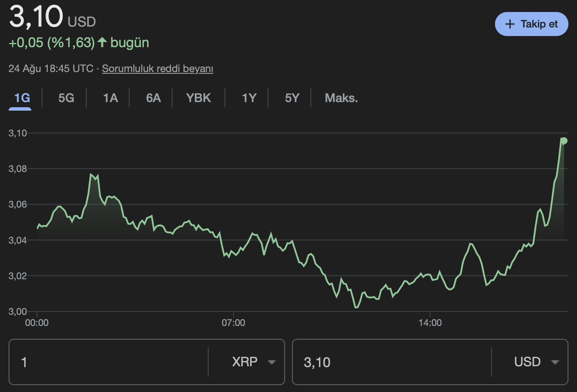Switch to the 5Y five-year tab
This screenshot has height=392, width=577.
point(292,98)
